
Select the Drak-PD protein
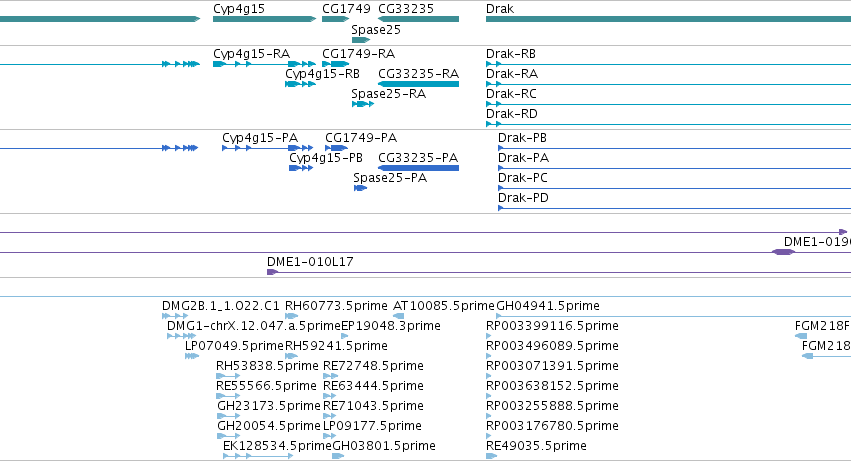coord(523,198)
